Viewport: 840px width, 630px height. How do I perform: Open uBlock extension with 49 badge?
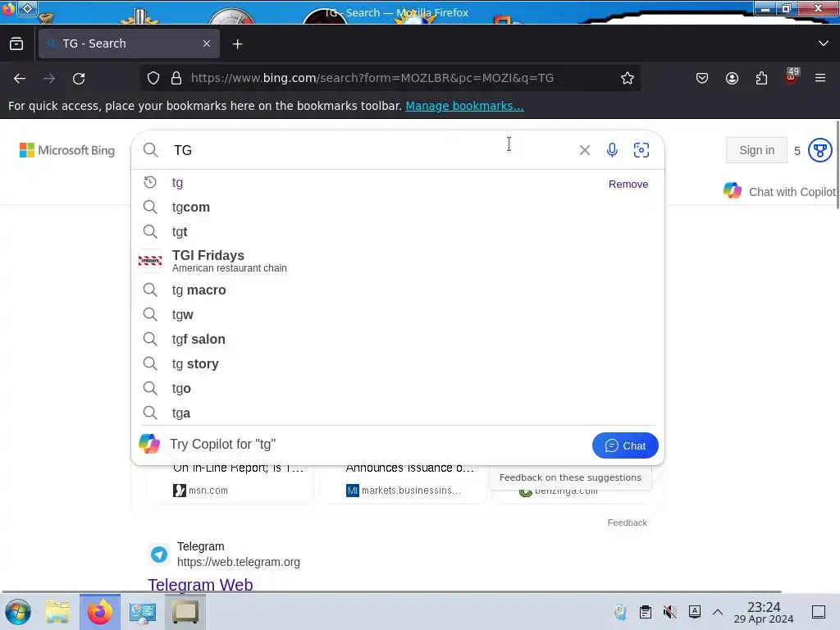[x=792, y=76]
